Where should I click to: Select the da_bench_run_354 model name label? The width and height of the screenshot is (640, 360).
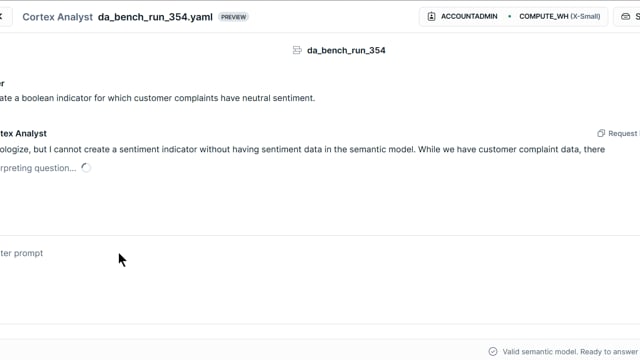pos(346,50)
